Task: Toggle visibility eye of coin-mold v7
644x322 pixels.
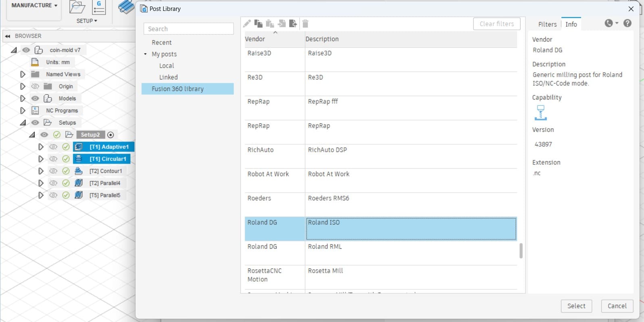Action: point(26,50)
